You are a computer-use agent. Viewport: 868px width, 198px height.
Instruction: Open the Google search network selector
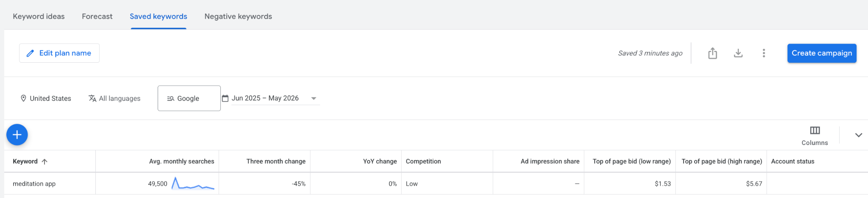pyautogui.click(x=189, y=98)
